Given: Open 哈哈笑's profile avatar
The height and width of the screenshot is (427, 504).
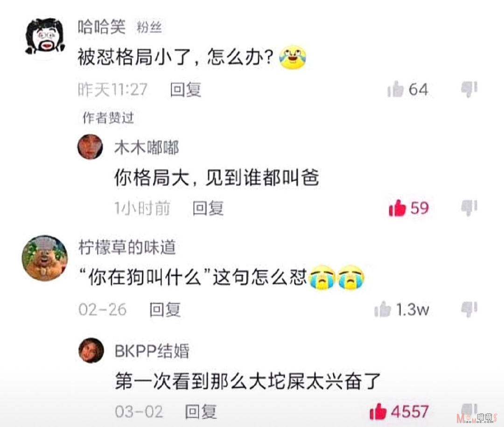Looking at the screenshot, I should click(x=45, y=37).
